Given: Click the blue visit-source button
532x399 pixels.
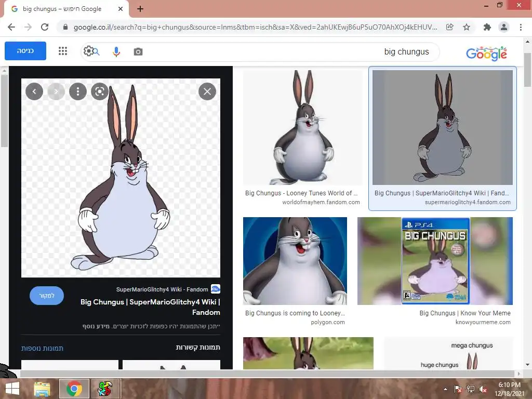Looking at the screenshot, I should tap(46, 296).
